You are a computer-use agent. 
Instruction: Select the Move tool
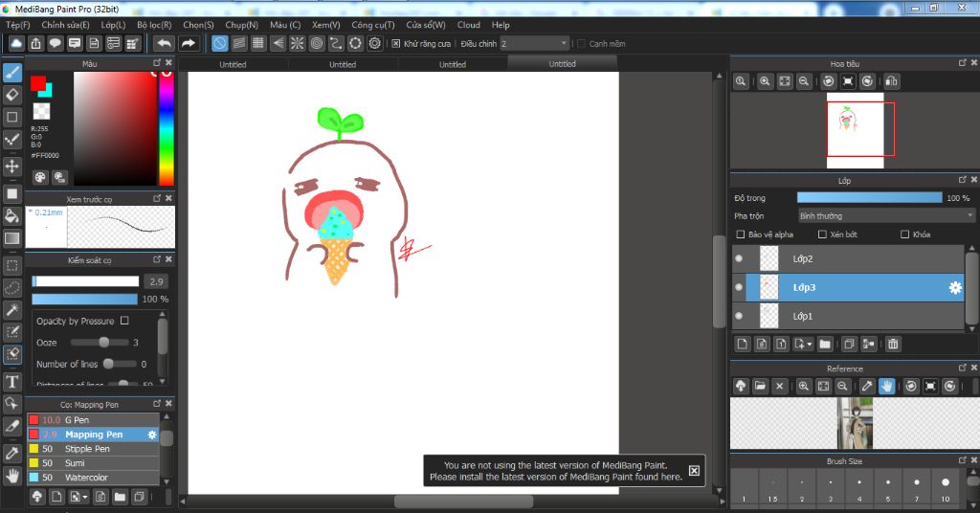11,167
